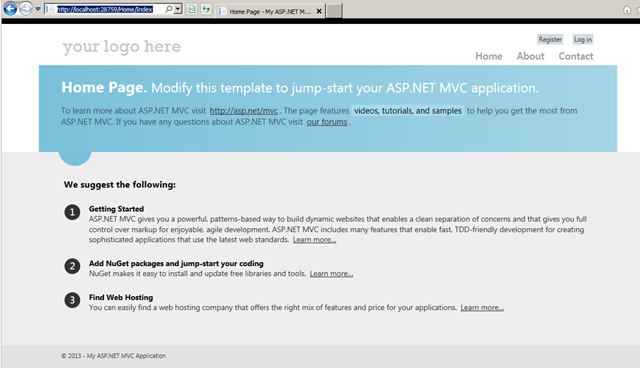Screen dimensions: 640x368
Task: Click the Register link
Action: 550,39
